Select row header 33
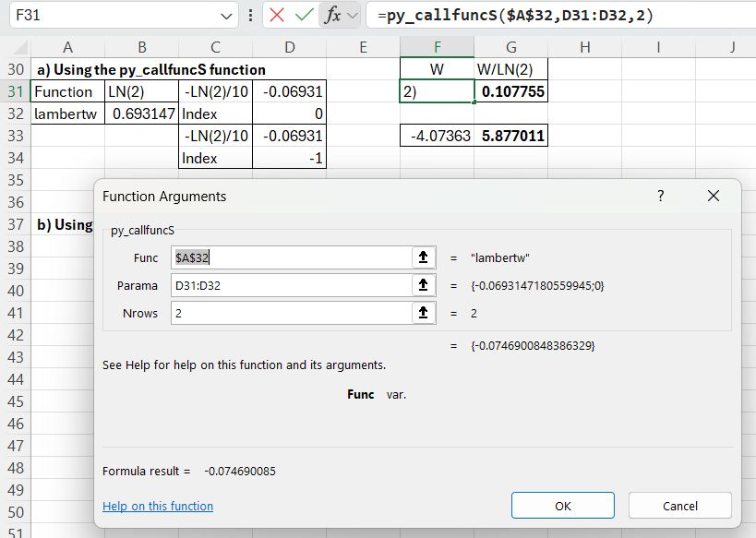Screen dimensions: 756x538 [x=15, y=136]
